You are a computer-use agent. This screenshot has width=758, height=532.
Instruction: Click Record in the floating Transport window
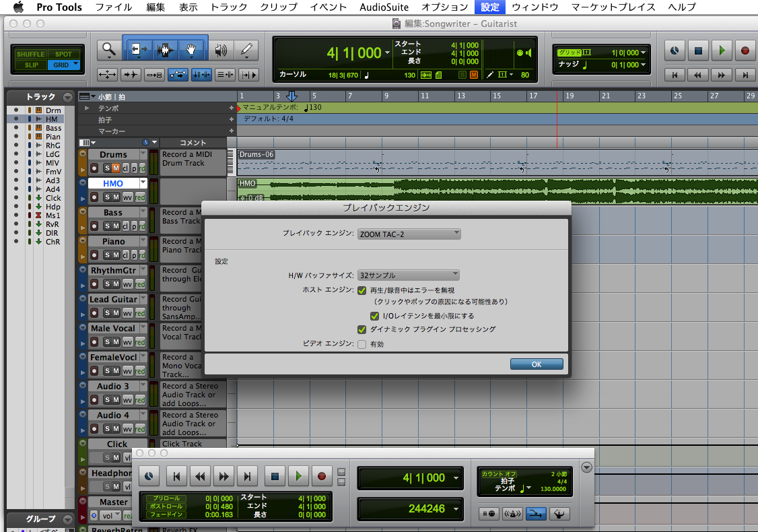[322, 476]
